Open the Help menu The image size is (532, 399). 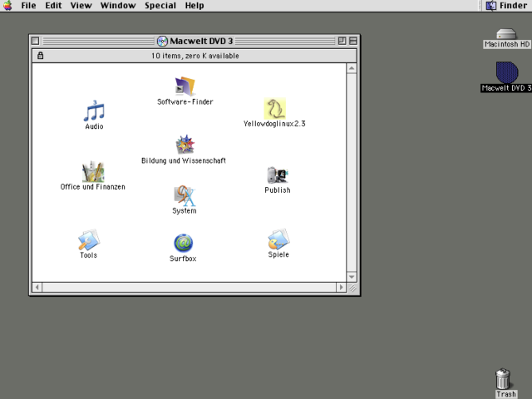(x=195, y=6)
